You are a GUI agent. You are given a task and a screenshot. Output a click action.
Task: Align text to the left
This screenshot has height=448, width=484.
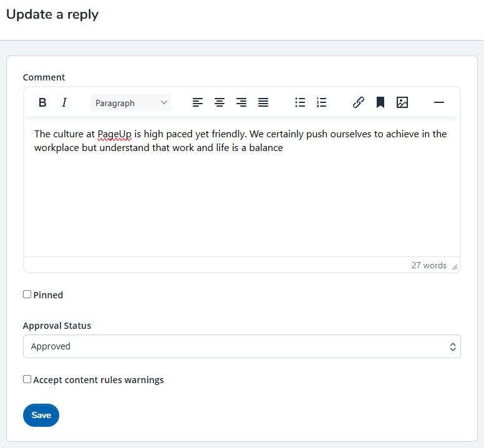(x=198, y=103)
